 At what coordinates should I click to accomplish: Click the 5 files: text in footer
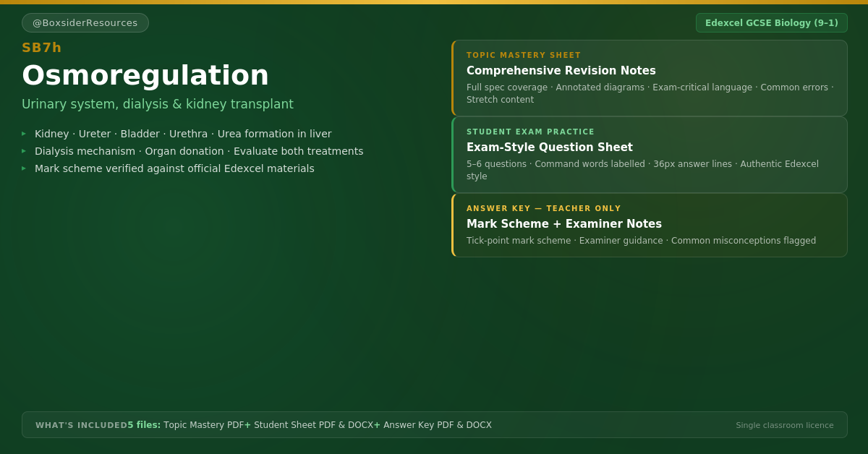point(144,425)
